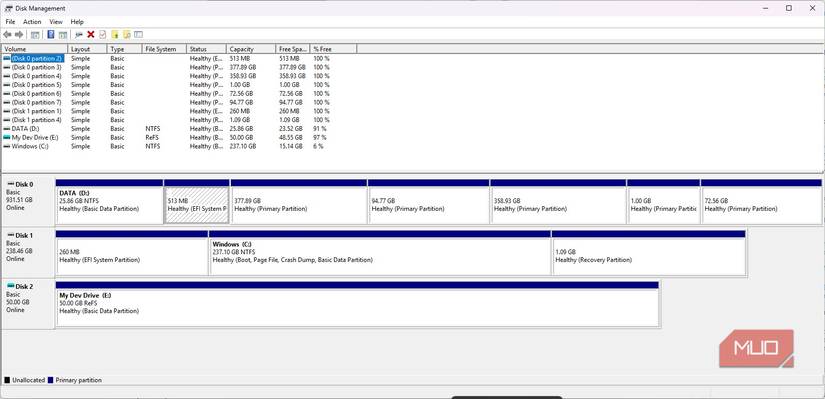Screen dimensions: 825x399
Task: Click the "237.10 GB" capacity cell
Action: point(243,146)
